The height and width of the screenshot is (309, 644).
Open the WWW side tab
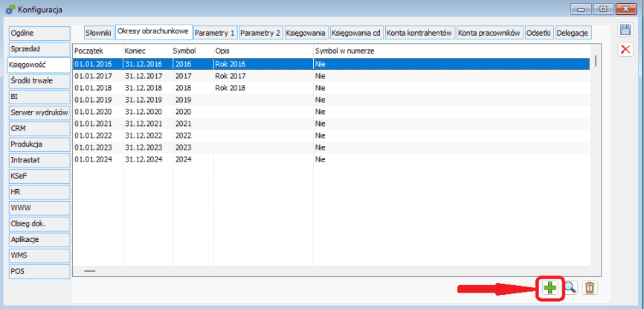[39, 208]
